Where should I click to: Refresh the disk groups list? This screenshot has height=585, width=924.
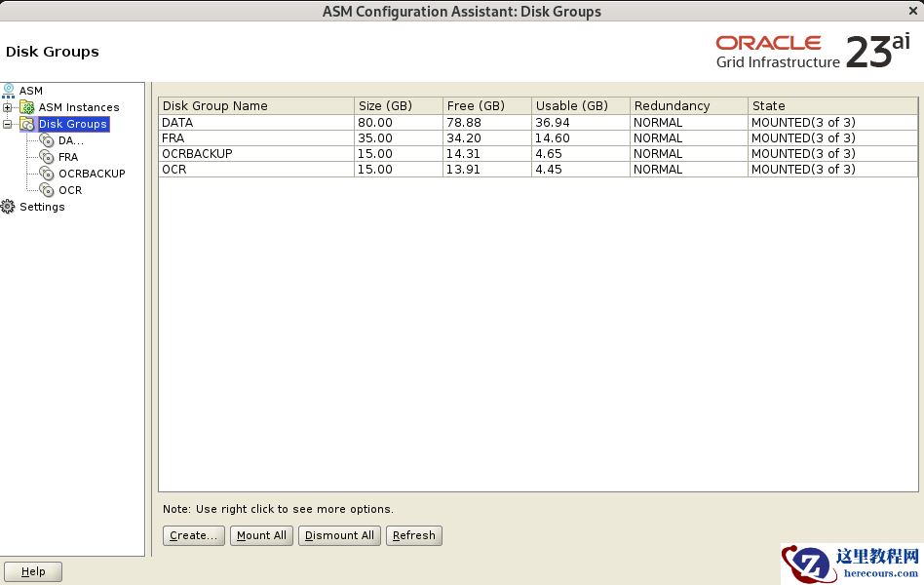(x=413, y=535)
